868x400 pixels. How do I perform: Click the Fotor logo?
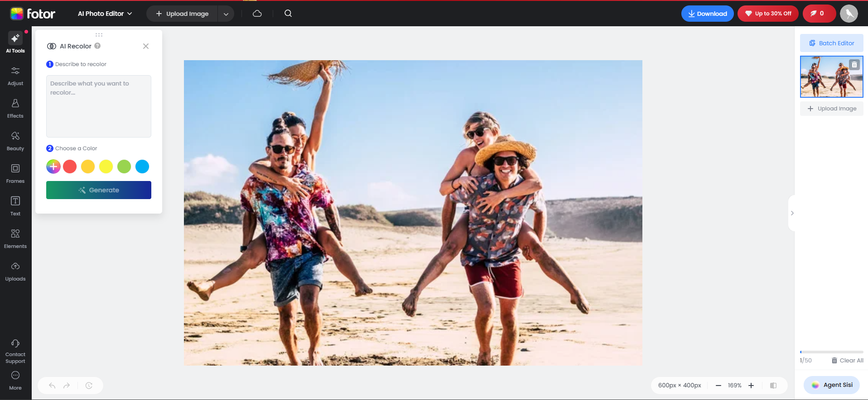[33, 14]
